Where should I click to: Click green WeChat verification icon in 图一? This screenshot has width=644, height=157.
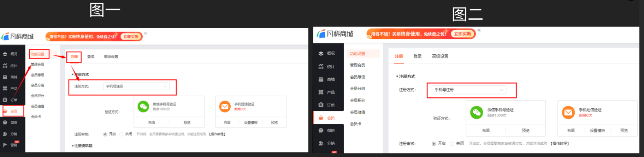(143, 107)
